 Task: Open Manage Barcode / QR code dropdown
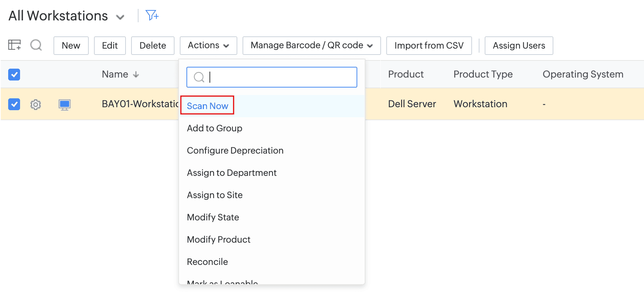point(311,45)
